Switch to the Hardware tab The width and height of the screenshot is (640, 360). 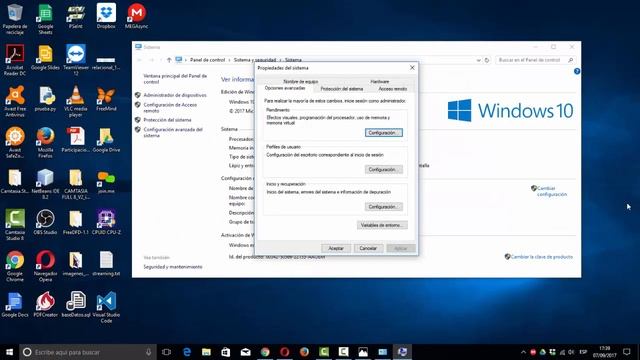(380, 82)
